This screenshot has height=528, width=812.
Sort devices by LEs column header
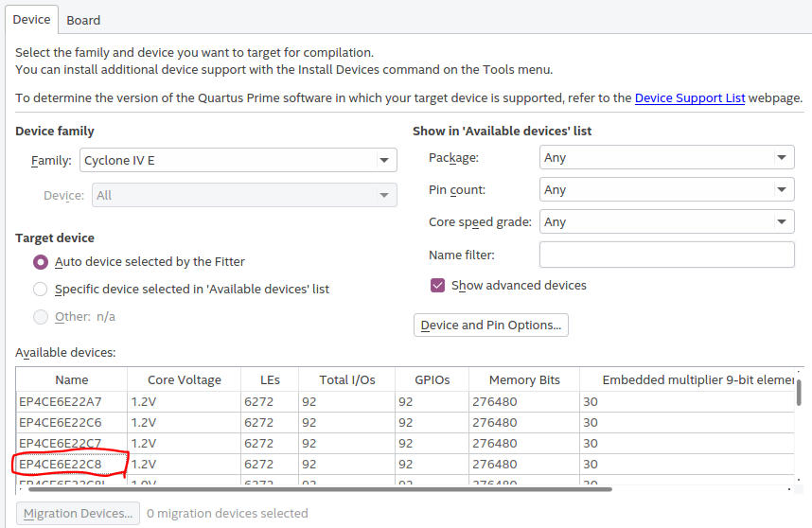click(269, 379)
